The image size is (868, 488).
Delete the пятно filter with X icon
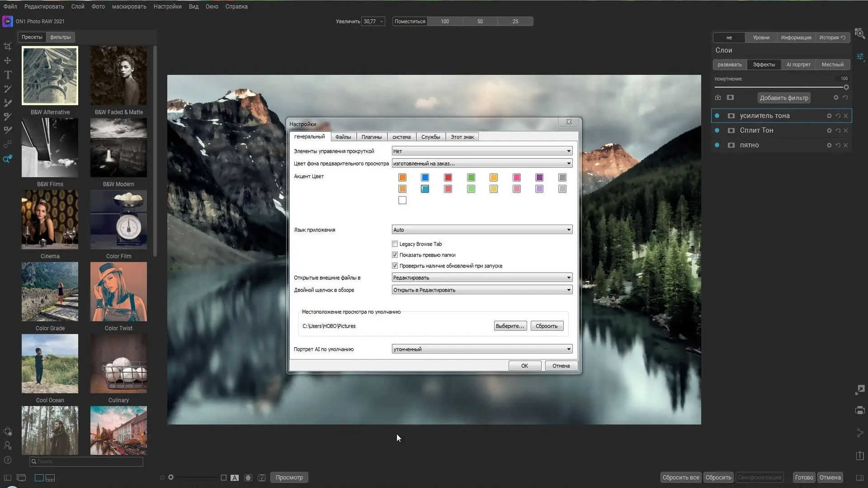click(x=845, y=145)
